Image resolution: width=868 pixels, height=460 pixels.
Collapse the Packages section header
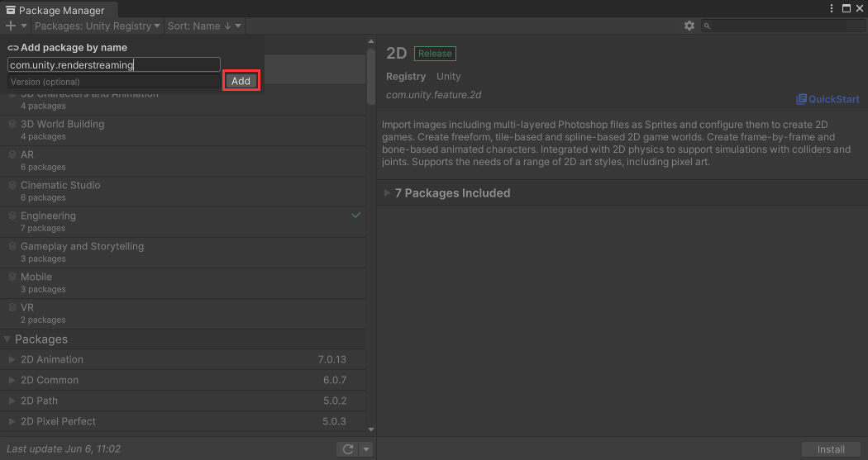click(8, 339)
